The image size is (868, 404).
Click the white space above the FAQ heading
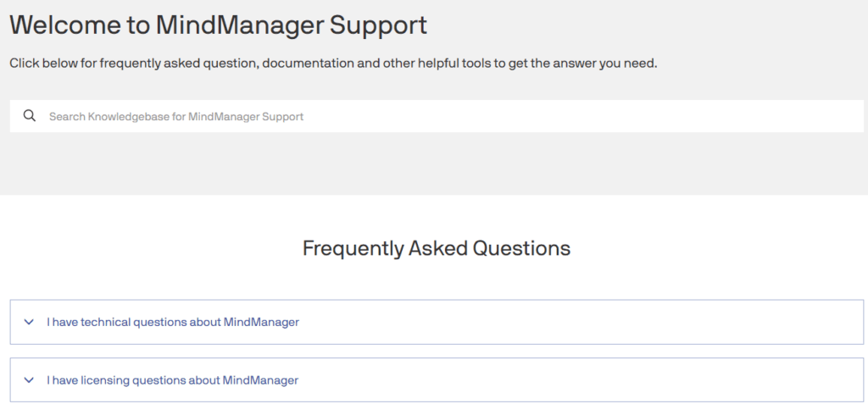(x=434, y=215)
